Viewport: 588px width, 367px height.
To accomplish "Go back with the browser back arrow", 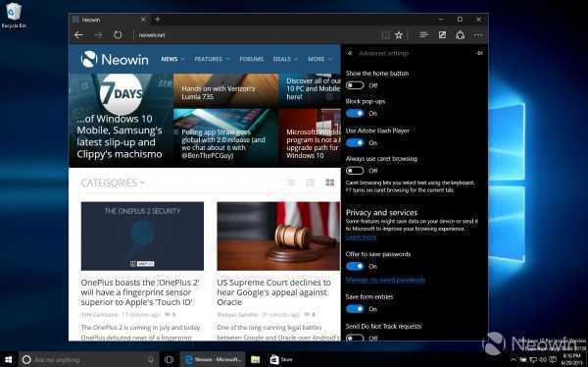I will coord(78,35).
